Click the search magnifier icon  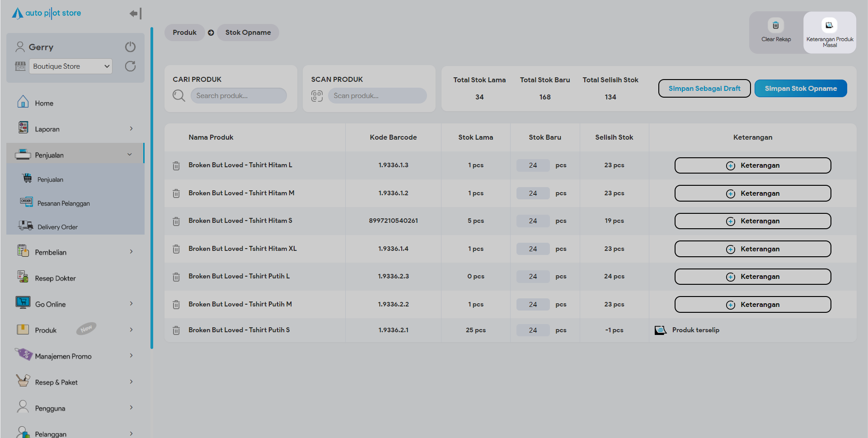[179, 96]
